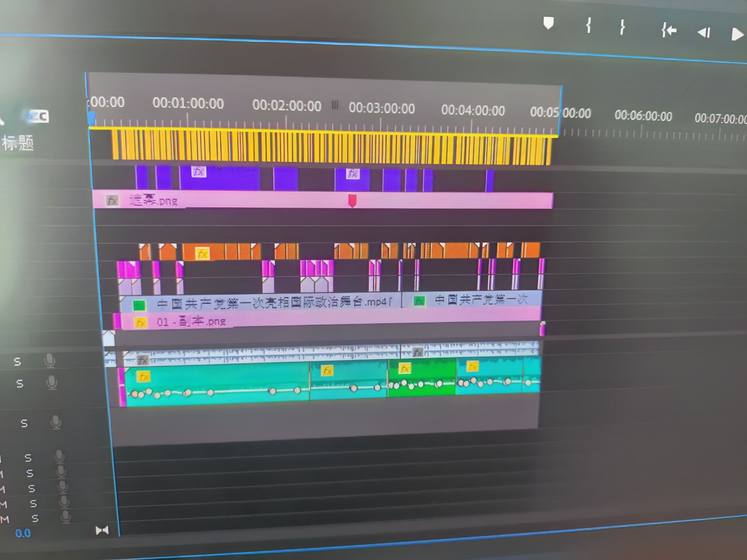Click the red marker on 遮罩.png clip
747x560 pixels.
pos(352,200)
